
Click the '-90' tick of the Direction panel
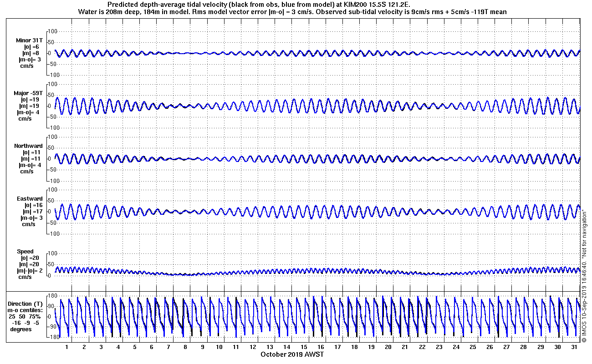tap(52, 326)
